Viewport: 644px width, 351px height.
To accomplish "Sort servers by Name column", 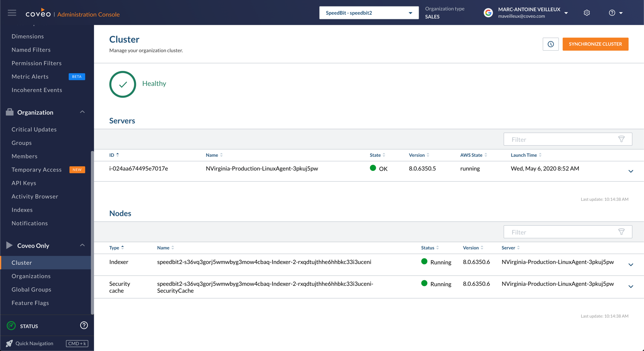I will tap(214, 155).
